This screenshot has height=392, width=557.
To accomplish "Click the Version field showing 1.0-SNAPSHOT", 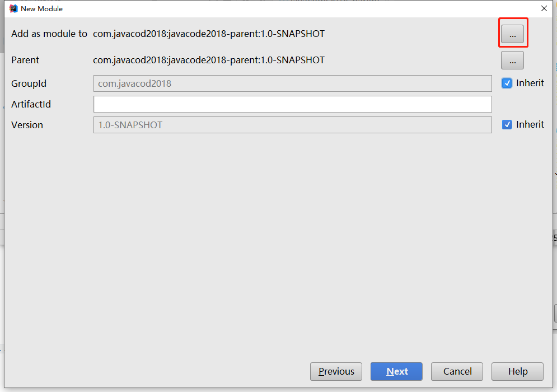I will click(x=292, y=125).
